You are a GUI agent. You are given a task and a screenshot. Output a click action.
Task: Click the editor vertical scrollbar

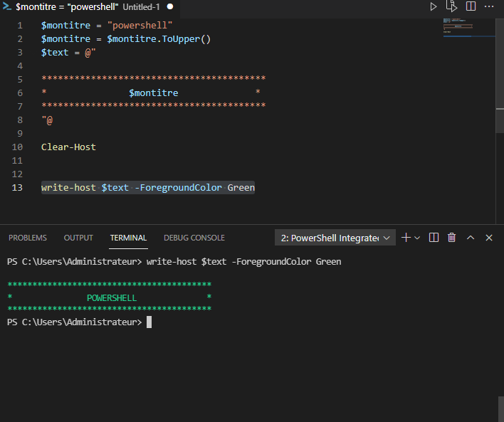[x=500, y=71]
